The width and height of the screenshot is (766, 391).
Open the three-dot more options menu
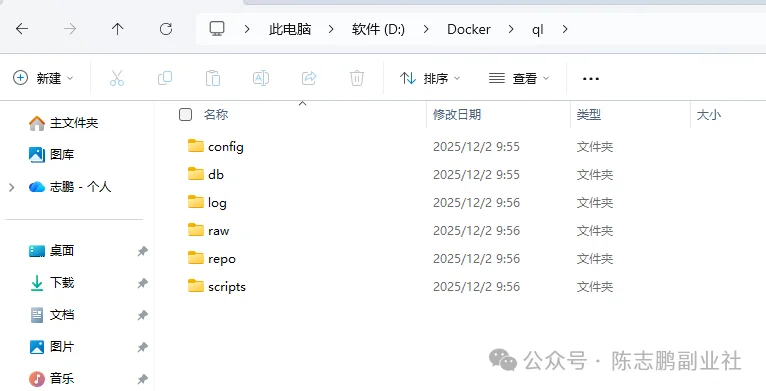(591, 79)
